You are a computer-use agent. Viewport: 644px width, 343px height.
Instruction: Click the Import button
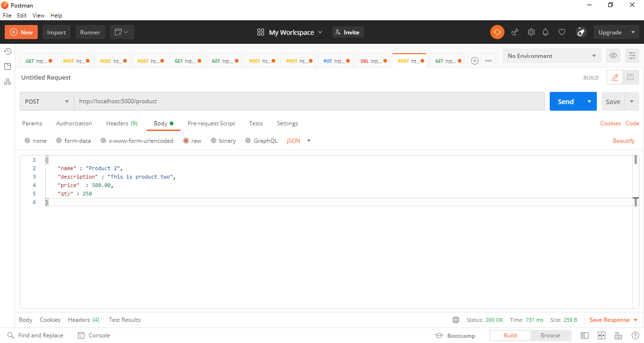point(57,32)
